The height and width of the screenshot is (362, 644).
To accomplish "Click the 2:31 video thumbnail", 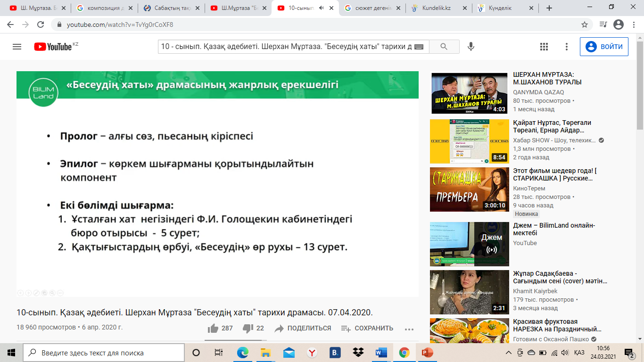I will [470, 292].
